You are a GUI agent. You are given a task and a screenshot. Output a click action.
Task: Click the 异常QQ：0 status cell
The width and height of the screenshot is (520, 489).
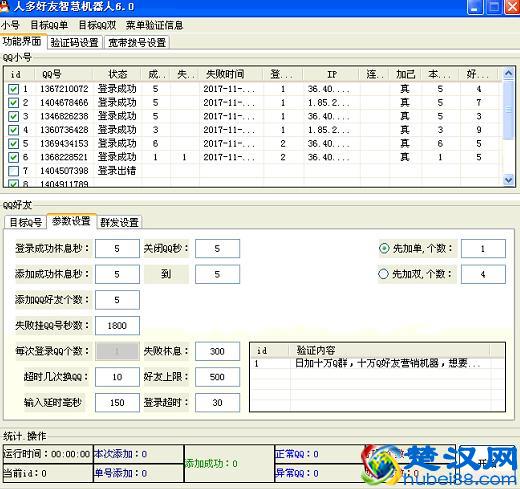pos(319,473)
